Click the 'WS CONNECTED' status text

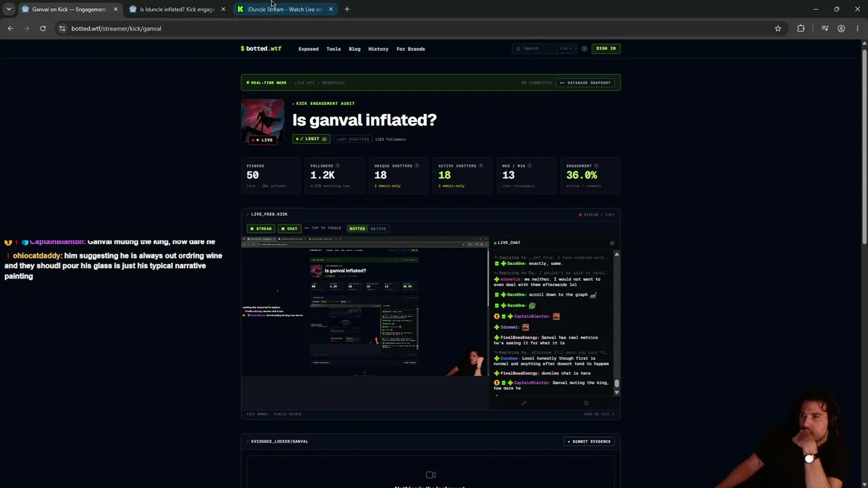(x=536, y=83)
